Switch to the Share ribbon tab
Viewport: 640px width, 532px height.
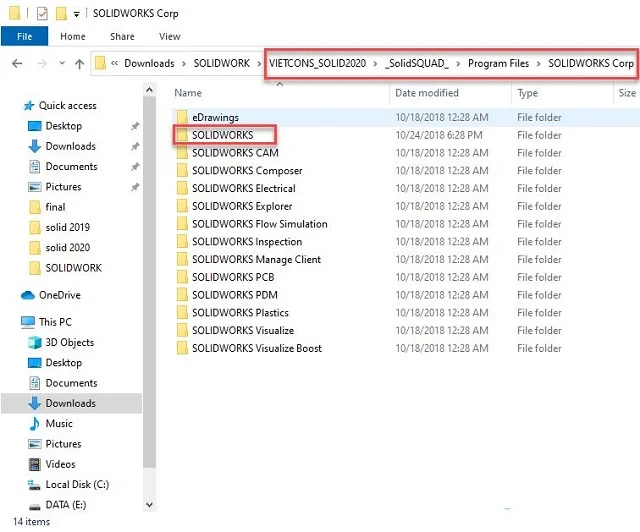pos(122,36)
